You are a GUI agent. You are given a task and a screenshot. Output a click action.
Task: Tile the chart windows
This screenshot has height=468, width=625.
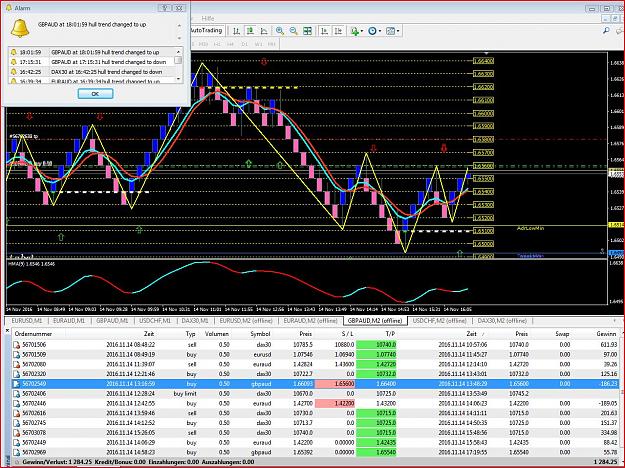(307, 31)
